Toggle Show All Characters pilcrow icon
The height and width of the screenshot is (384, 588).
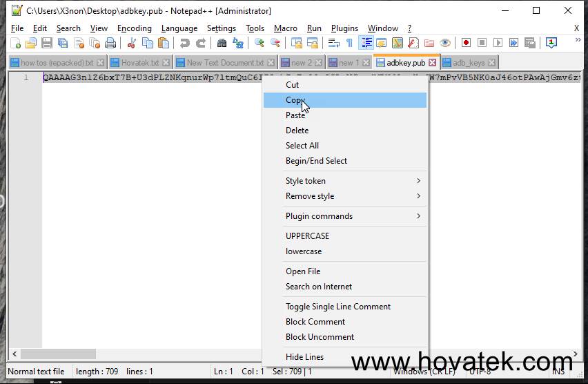click(349, 44)
